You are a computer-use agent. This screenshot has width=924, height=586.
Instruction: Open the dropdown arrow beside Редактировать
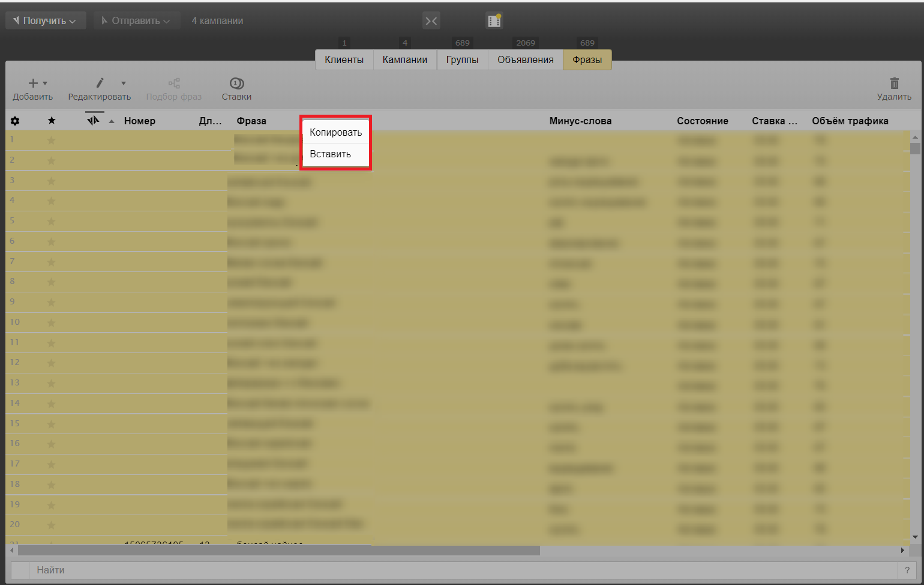(124, 83)
